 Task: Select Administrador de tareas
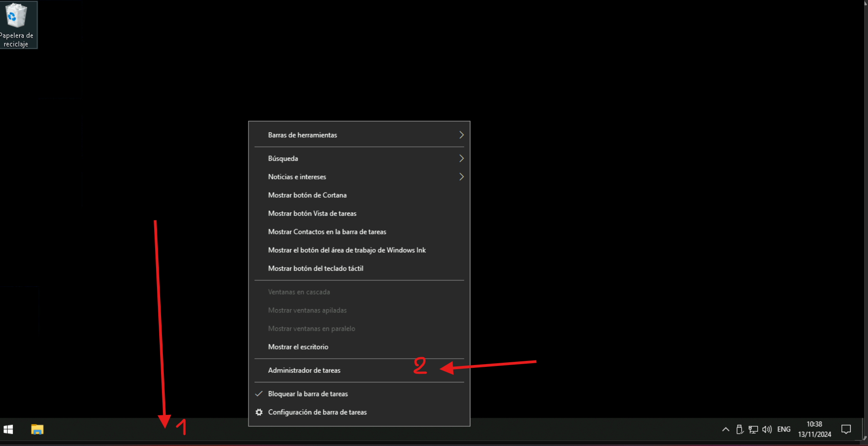304,371
